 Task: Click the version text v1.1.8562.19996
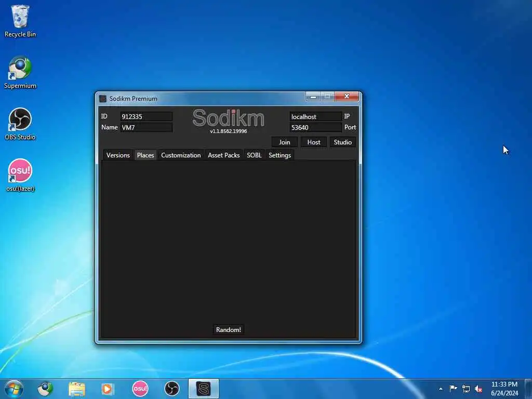[229, 131]
